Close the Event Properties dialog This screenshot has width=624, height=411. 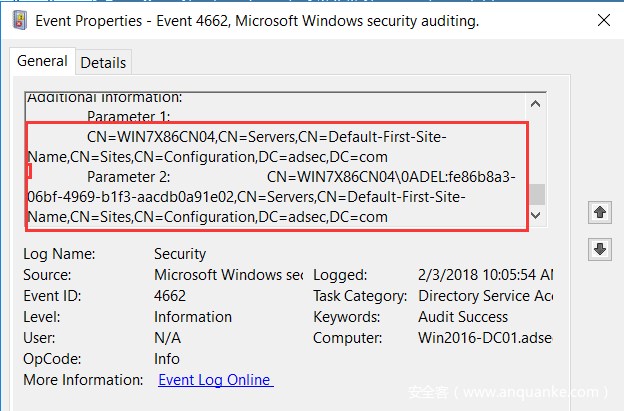pyautogui.click(x=603, y=18)
